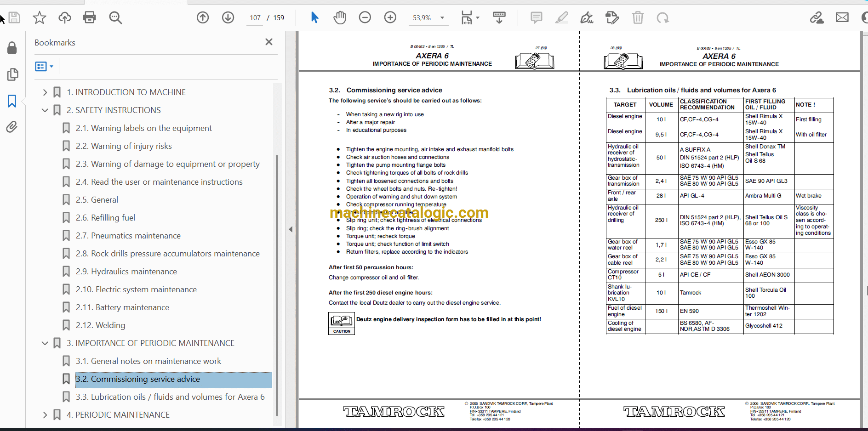Close the Bookmarks panel
Viewport: 868px width, 431px height.
(x=269, y=42)
